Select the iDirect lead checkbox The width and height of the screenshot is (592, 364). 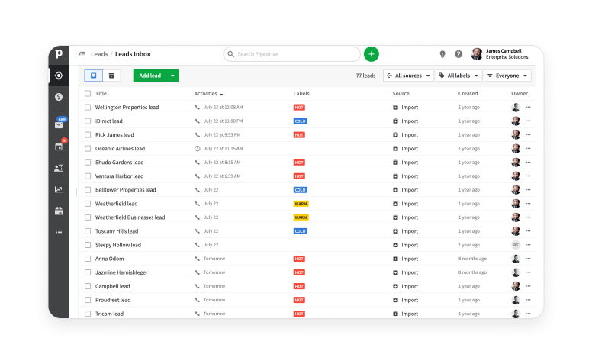click(88, 121)
